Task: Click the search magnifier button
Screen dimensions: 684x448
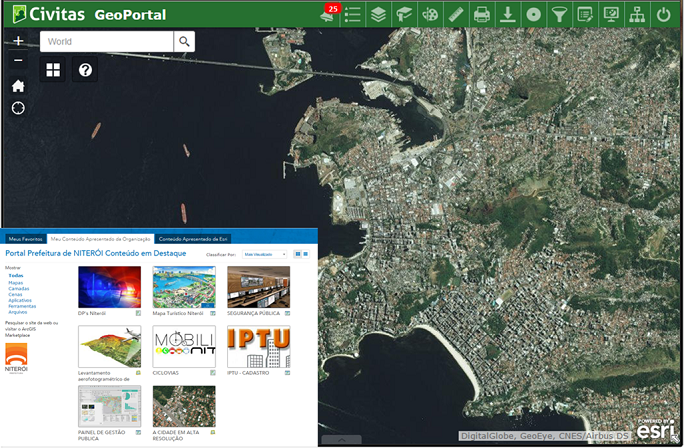Action: click(x=184, y=41)
